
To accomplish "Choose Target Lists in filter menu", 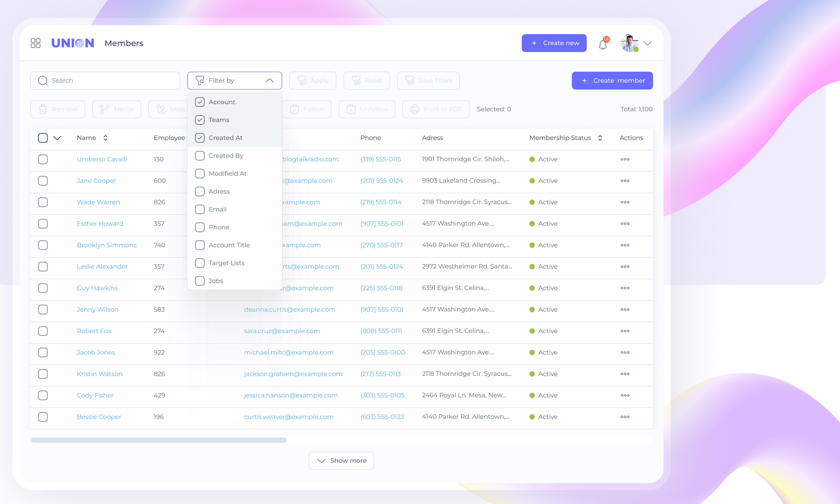I will [226, 263].
